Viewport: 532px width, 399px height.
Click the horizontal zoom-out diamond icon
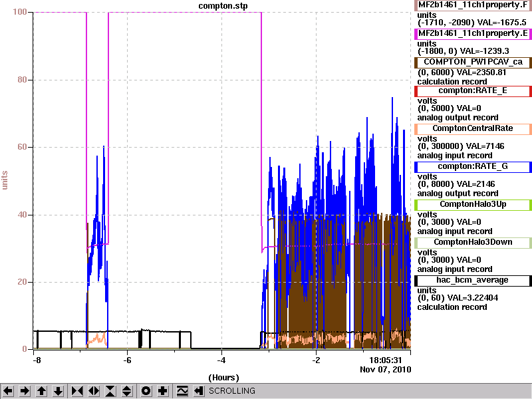tap(94, 391)
